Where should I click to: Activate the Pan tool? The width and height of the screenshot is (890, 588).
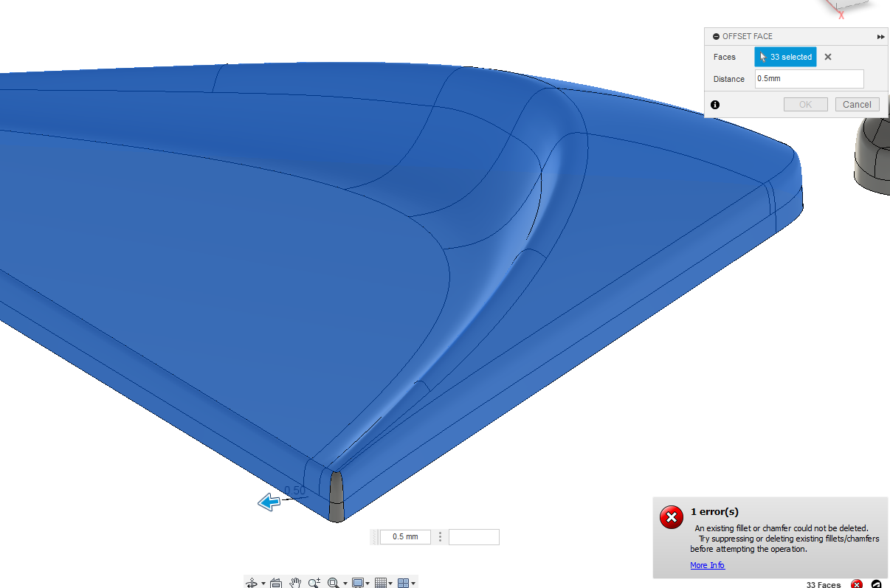(295, 582)
